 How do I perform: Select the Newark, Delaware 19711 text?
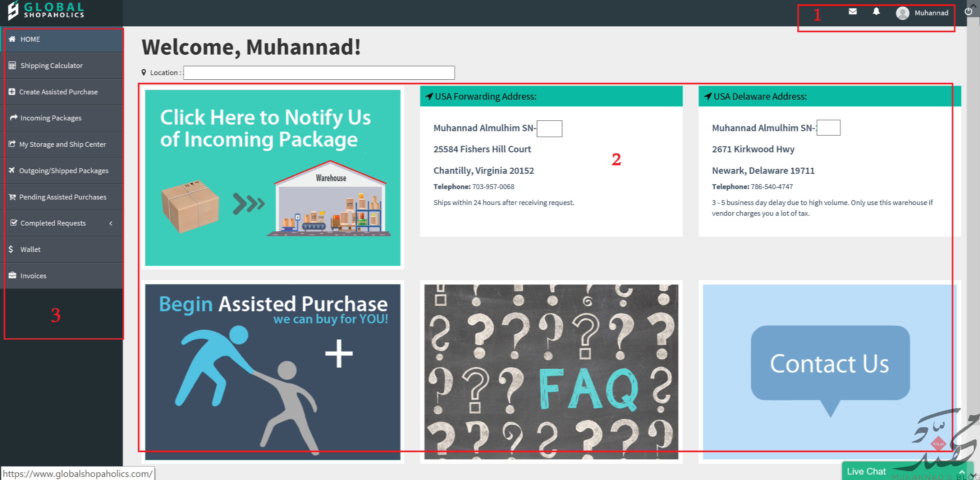(763, 170)
